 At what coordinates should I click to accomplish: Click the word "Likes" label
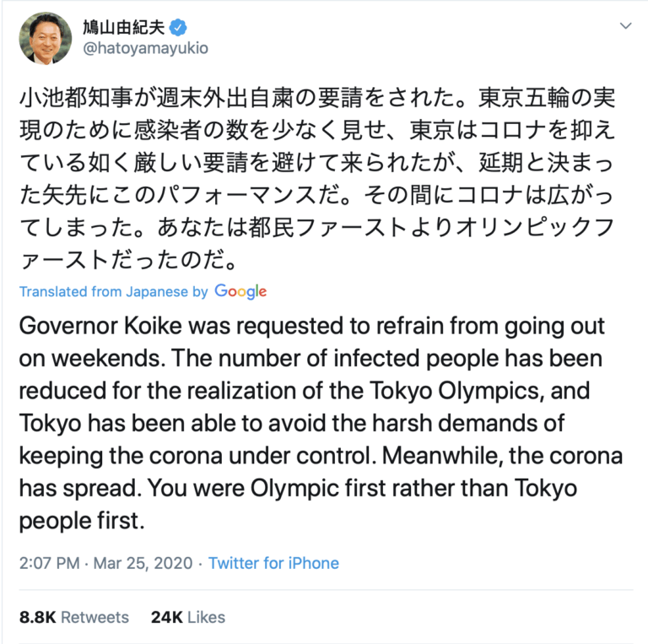pyautogui.click(x=206, y=617)
